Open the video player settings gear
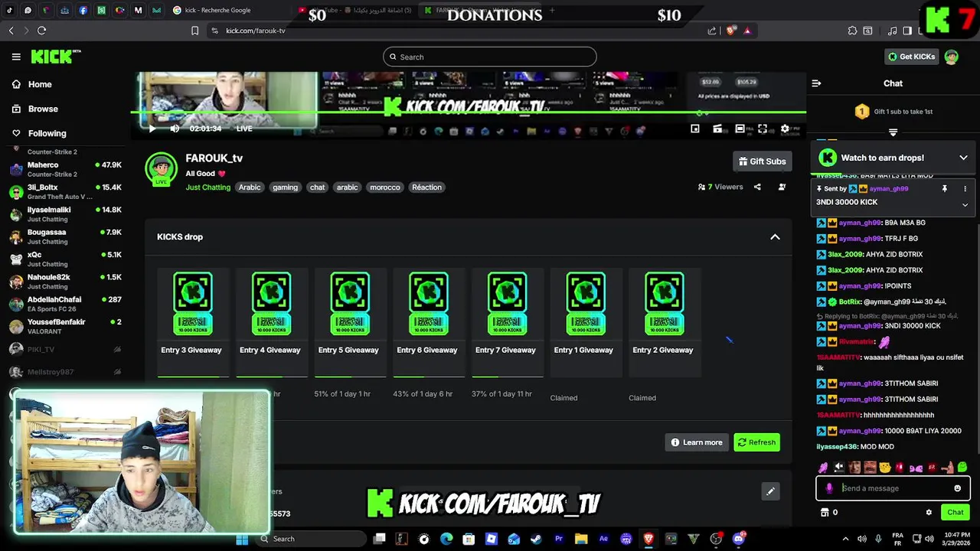The width and height of the screenshot is (980, 551). (x=785, y=129)
